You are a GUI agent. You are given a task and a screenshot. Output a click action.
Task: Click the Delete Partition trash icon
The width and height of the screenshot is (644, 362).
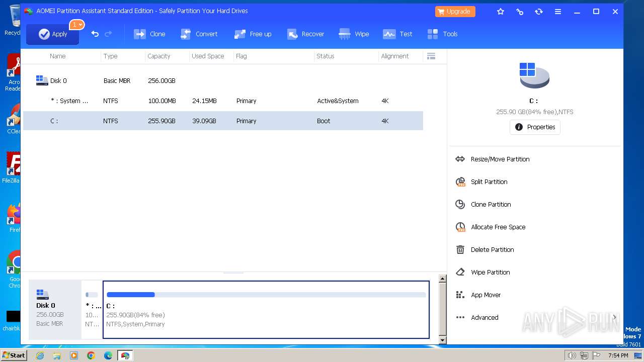pos(460,249)
